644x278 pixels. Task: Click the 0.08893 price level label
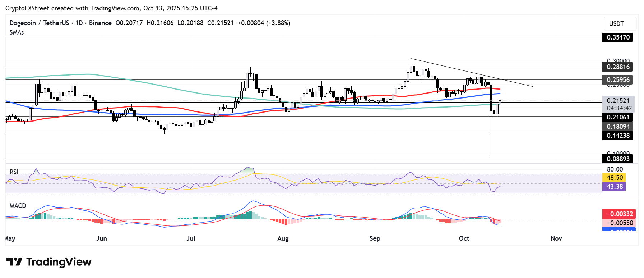point(618,159)
